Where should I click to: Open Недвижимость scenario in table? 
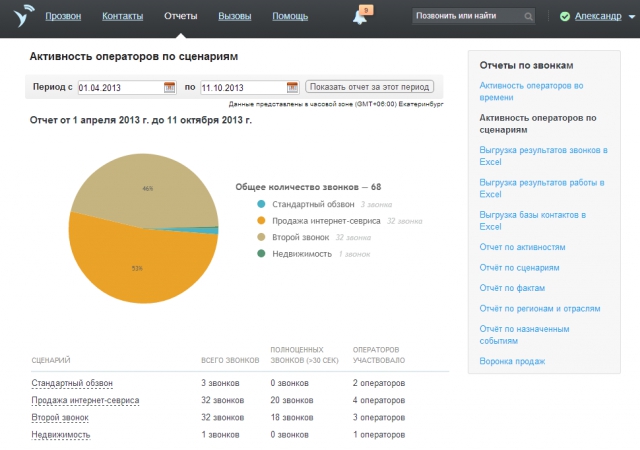(x=60, y=434)
